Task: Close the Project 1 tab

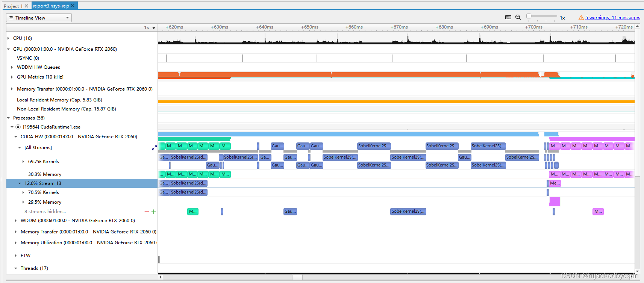Action: [26, 6]
